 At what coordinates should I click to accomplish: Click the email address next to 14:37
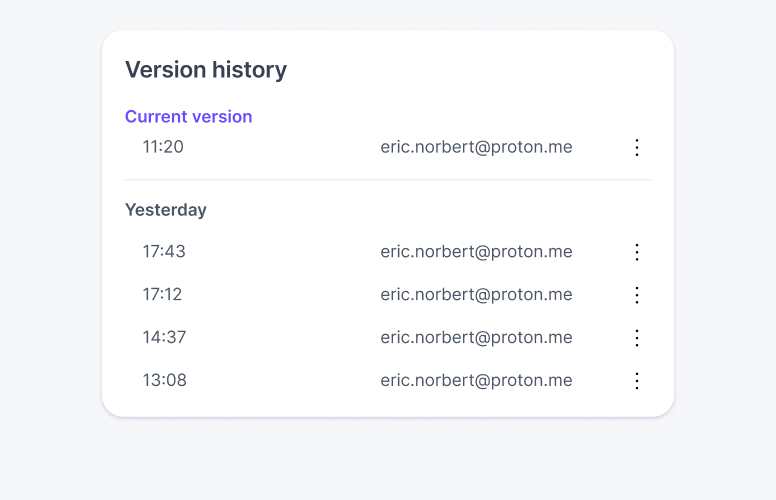tap(476, 338)
